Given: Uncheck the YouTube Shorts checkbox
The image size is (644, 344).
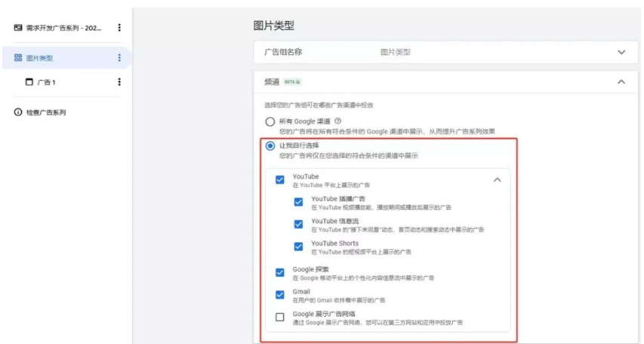Looking at the screenshot, I should pyautogui.click(x=298, y=246).
